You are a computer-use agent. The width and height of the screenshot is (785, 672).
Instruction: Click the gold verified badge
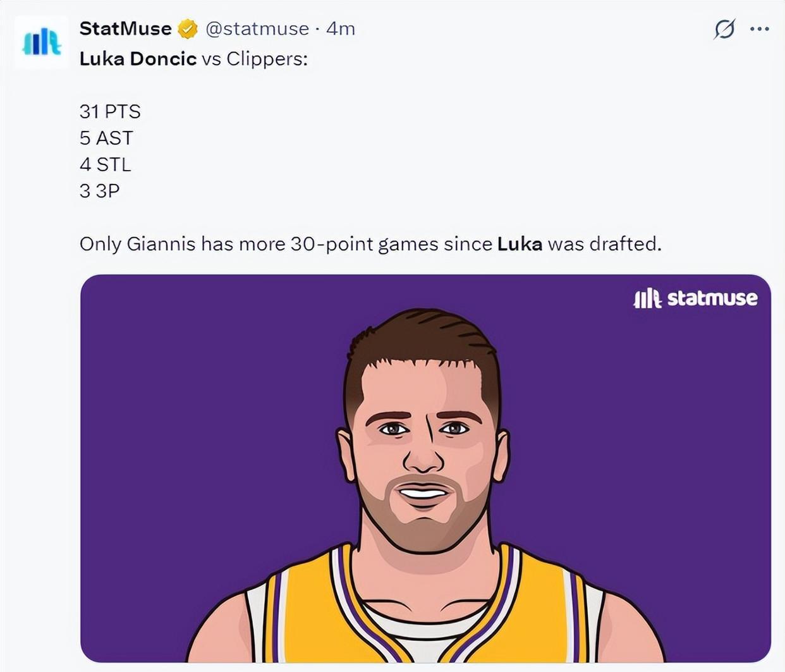(187, 29)
